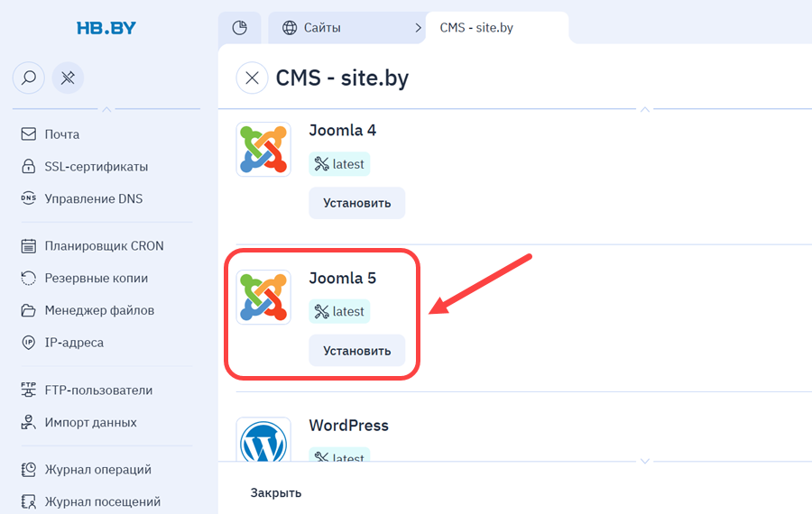Select Журнал посещений menu label

pyautogui.click(x=103, y=502)
